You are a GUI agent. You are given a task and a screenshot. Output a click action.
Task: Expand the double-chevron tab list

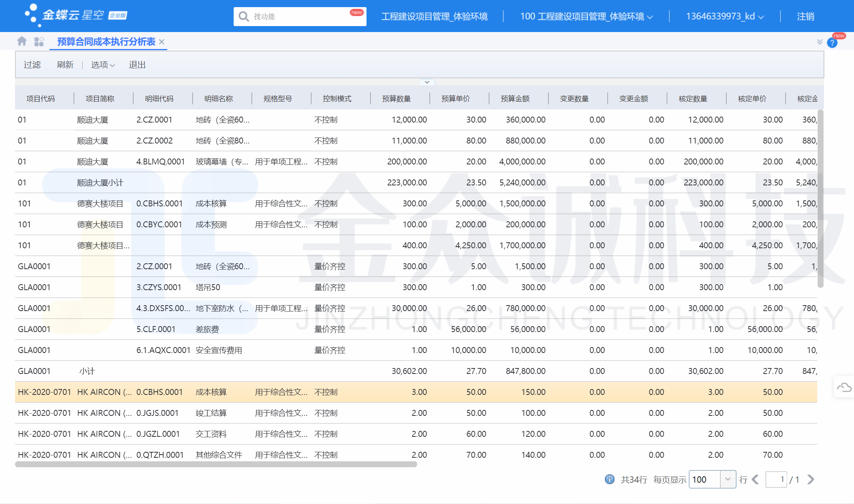click(x=819, y=42)
